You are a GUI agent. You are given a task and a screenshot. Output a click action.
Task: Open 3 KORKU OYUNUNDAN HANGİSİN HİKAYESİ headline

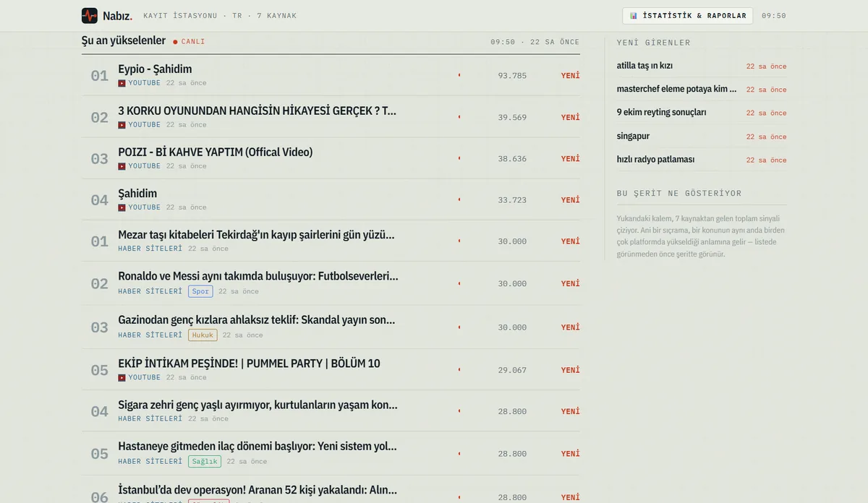[x=257, y=111]
